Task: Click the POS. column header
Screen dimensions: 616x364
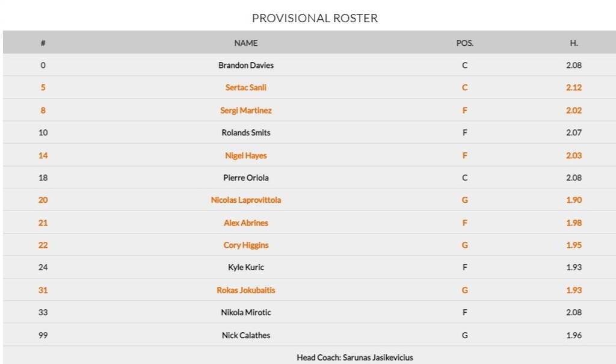Action: point(464,43)
